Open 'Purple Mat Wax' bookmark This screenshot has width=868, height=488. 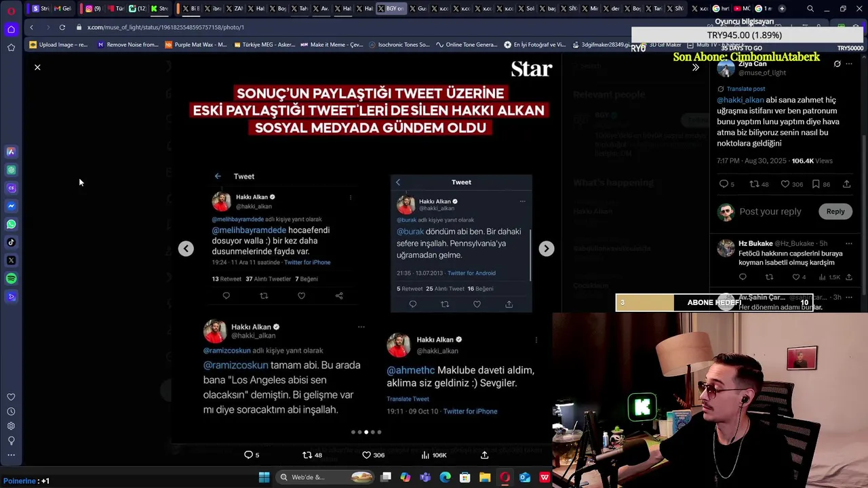click(x=195, y=45)
